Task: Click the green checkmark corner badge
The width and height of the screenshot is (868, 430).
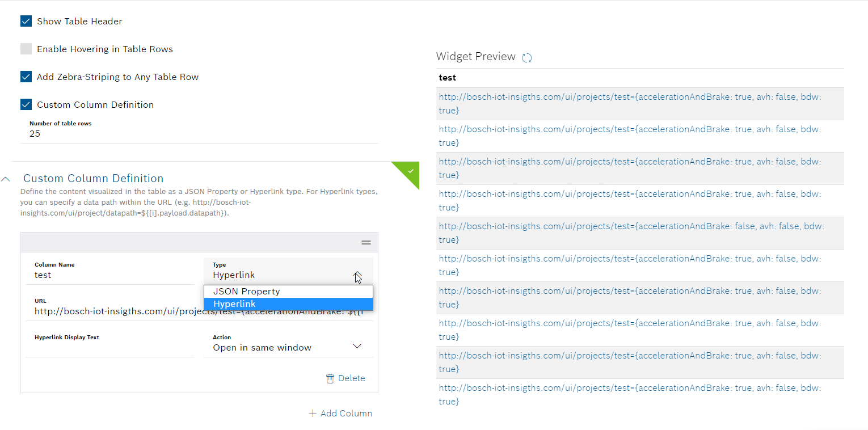Action: 410,170
